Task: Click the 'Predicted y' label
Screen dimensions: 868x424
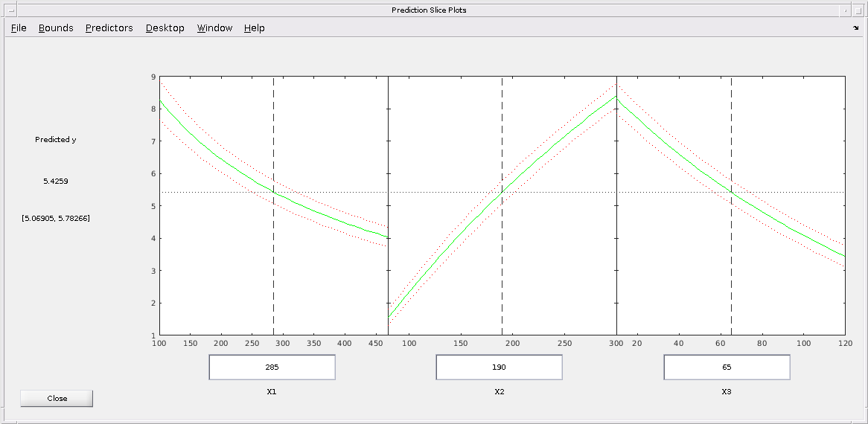Action: point(56,140)
